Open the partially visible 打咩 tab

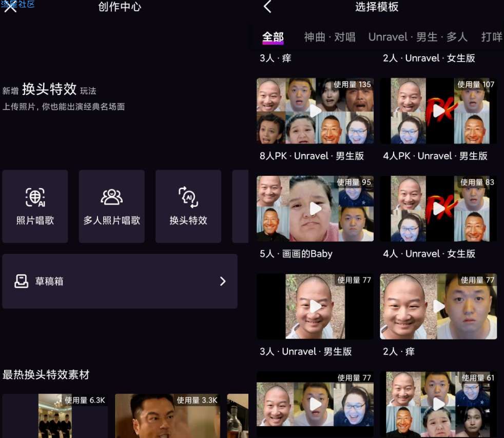[x=492, y=37]
